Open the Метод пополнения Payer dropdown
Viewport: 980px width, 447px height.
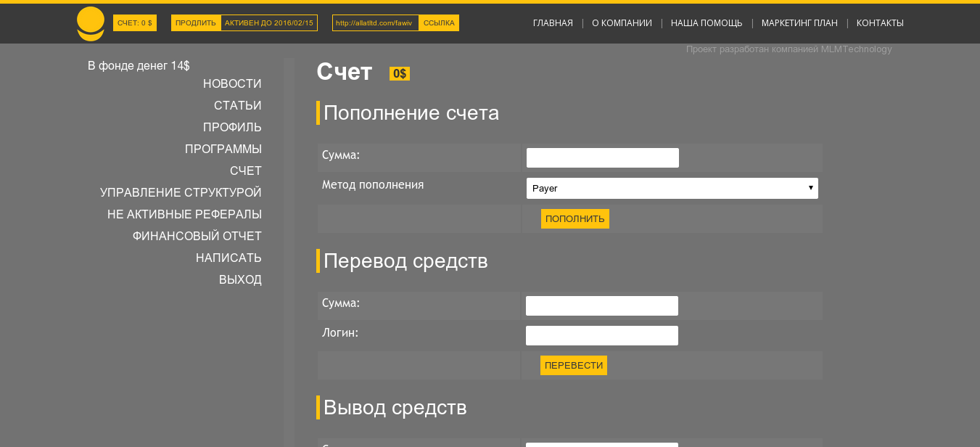click(x=672, y=188)
